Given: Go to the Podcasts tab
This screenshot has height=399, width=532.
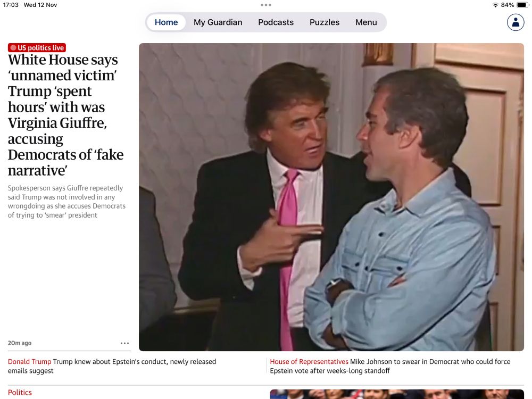Looking at the screenshot, I should pos(276,22).
